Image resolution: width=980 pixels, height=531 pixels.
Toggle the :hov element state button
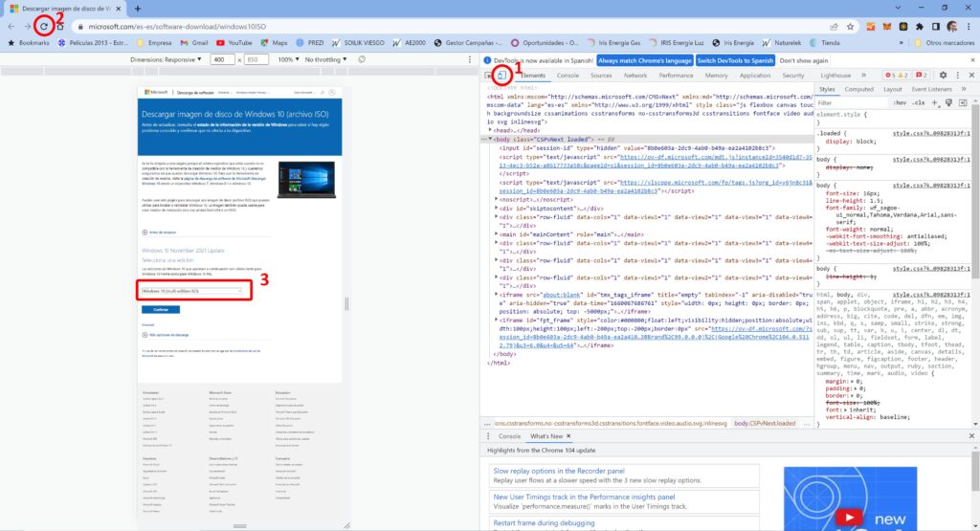[900, 103]
